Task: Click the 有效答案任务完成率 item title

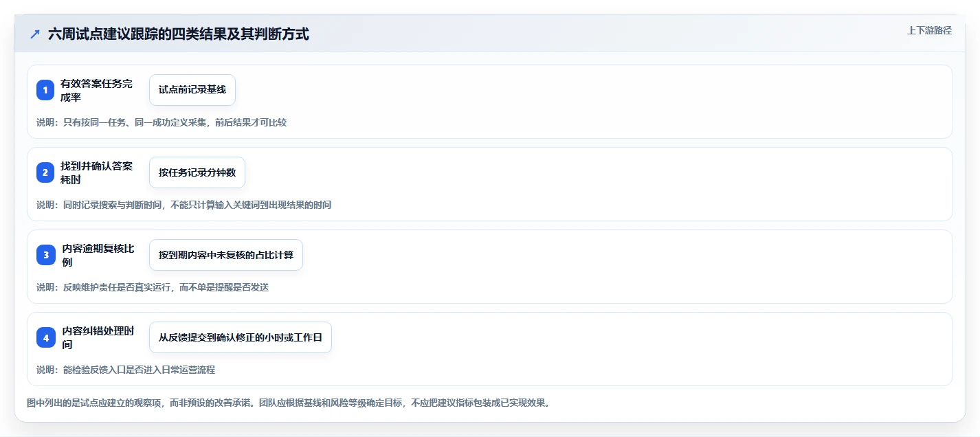Action: click(96, 90)
